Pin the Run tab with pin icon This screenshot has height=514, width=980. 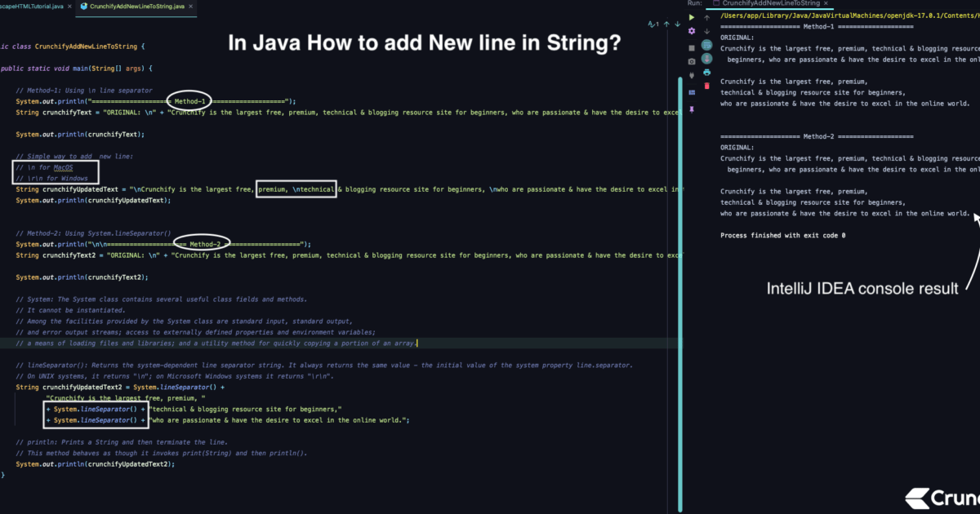point(692,109)
